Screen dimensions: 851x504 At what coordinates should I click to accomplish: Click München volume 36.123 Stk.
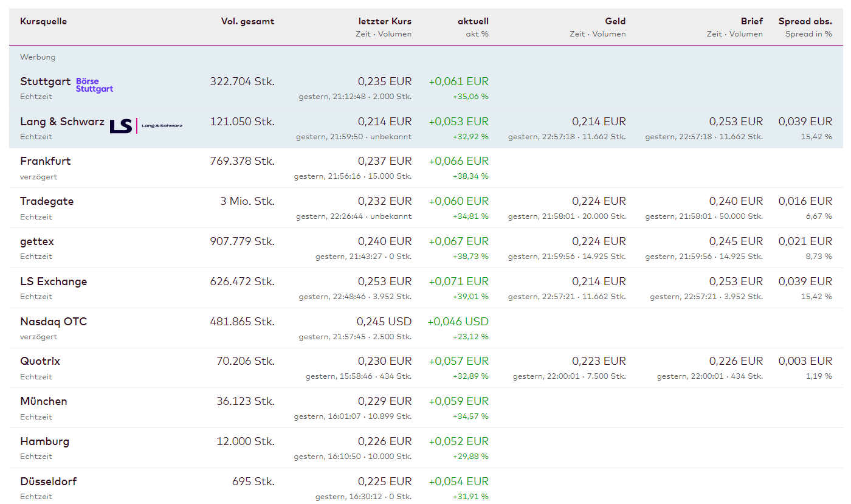tap(246, 401)
